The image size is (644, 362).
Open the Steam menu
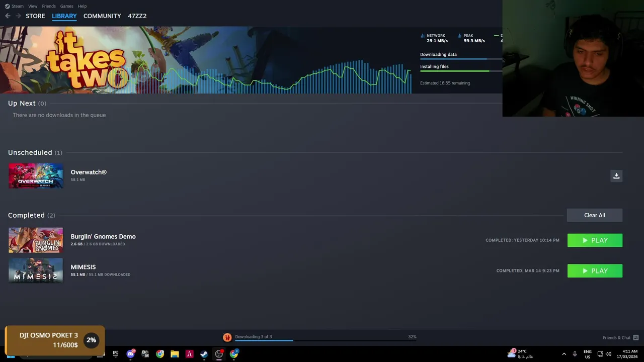[x=14, y=6]
